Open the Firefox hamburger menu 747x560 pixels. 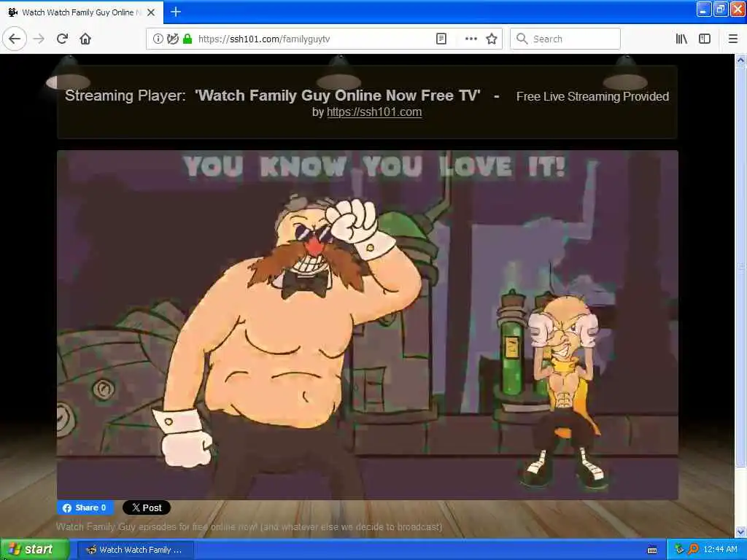tap(733, 39)
